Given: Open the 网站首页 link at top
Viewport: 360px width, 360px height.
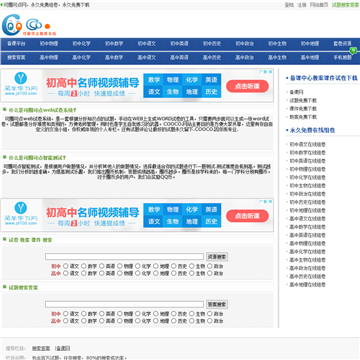Looking at the screenshot, I should point(319,5).
